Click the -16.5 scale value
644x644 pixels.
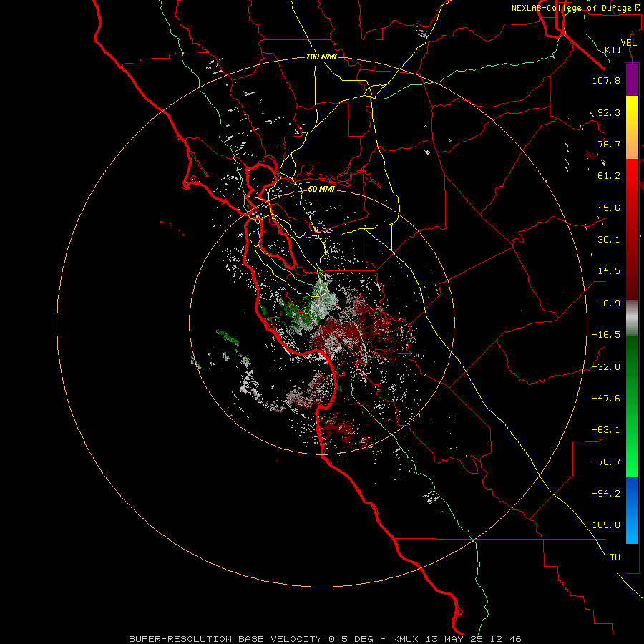[x=606, y=335]
